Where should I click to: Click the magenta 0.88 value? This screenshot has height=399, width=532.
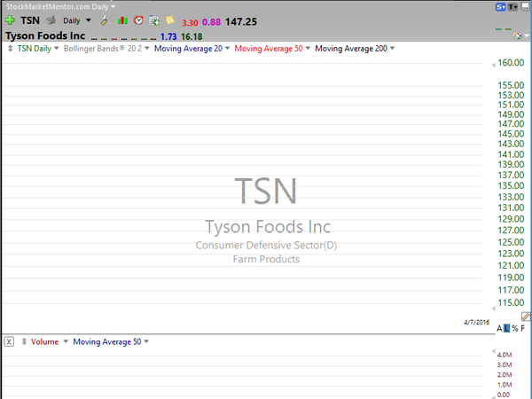[x=211, y=22]
